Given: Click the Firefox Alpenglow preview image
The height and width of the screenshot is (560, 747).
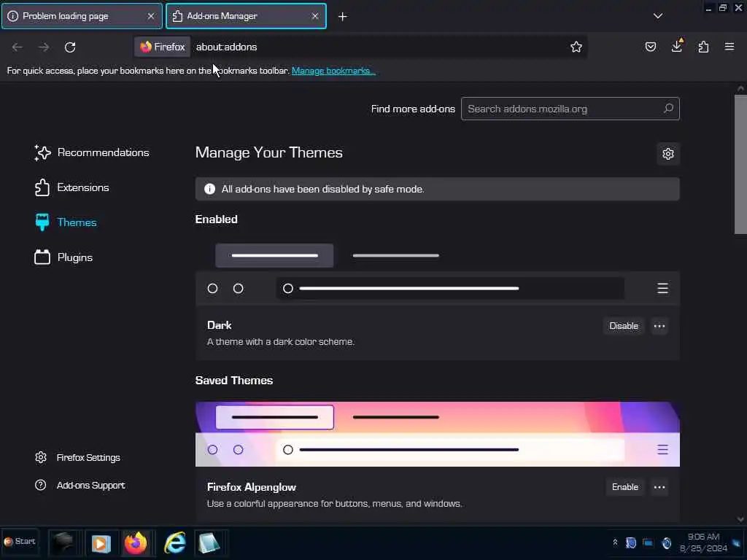Looking at the screenshot, I should pos(438,435).
